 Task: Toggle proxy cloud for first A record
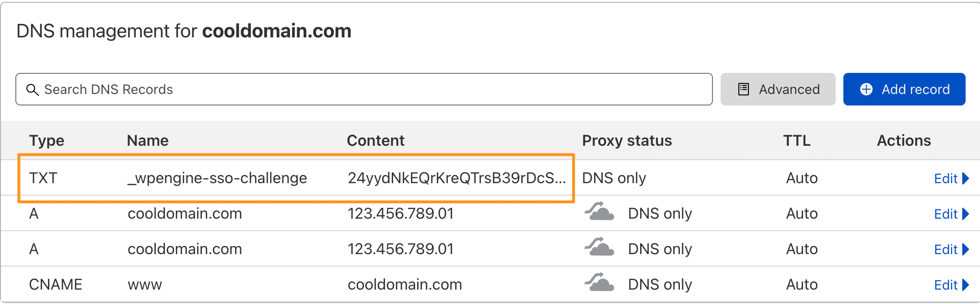tap(599, 212)
